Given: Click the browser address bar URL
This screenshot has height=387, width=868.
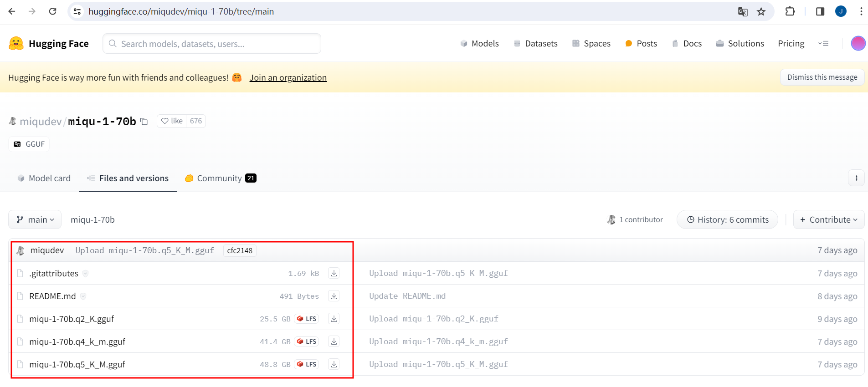Looking at the screenshot, I should coord(181,11).
